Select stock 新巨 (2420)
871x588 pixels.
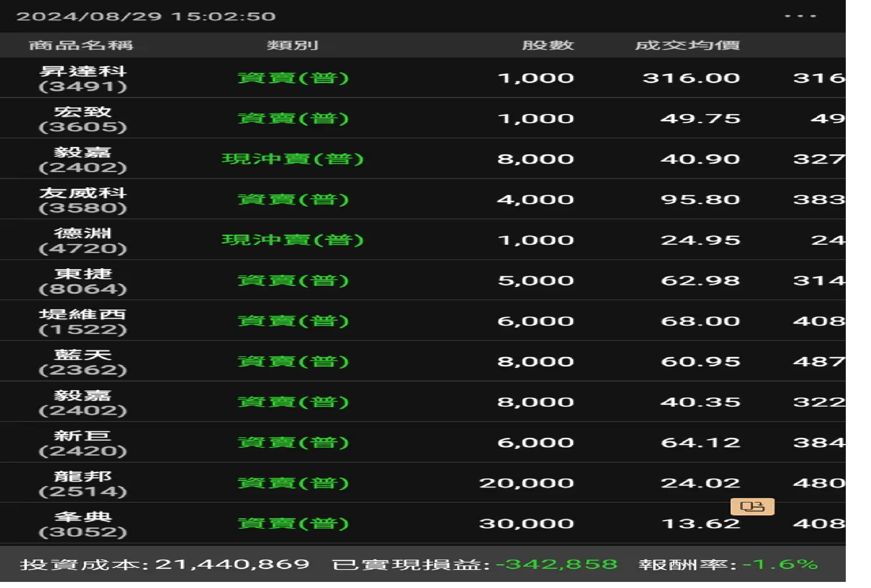click(x=83, y=443)
